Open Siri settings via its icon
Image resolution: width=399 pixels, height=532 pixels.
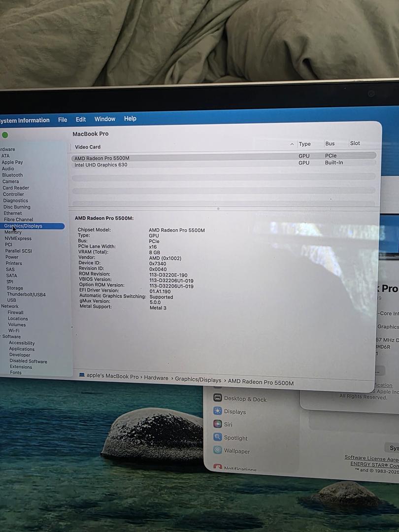coord(217,424)
